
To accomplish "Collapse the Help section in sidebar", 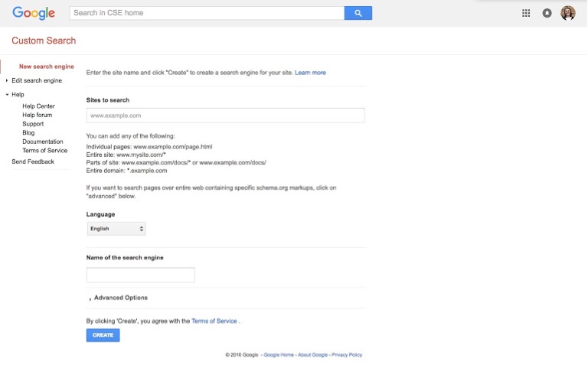I will point(15,94).
